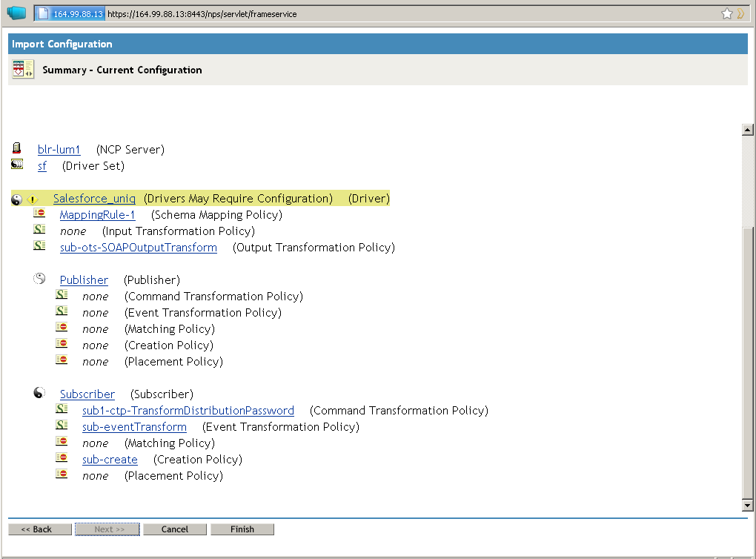The width and height of the screenshot is (756, 559).
Task: Click the Next >> button
Action: pyautogui.click(x=107, y=529)
